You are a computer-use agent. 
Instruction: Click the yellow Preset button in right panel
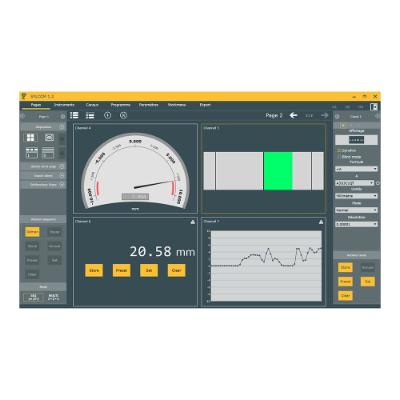(345, 282)
